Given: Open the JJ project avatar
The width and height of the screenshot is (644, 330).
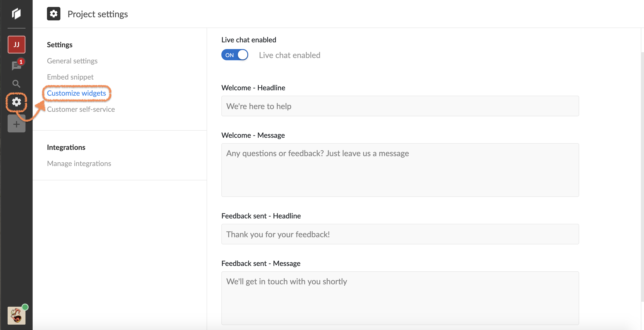Looking at the screenshot, I should (x=16, y=45).
